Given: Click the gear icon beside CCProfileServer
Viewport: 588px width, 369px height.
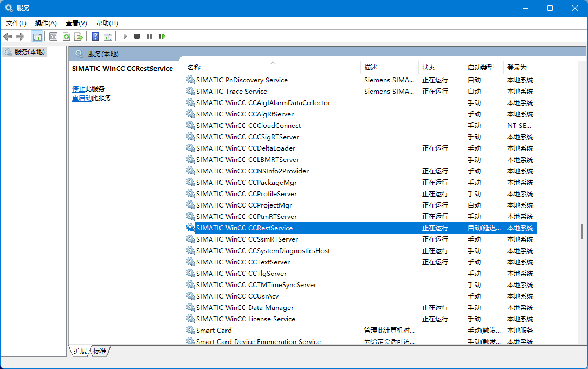Looking at the screenshot, I should click(191, 193).
